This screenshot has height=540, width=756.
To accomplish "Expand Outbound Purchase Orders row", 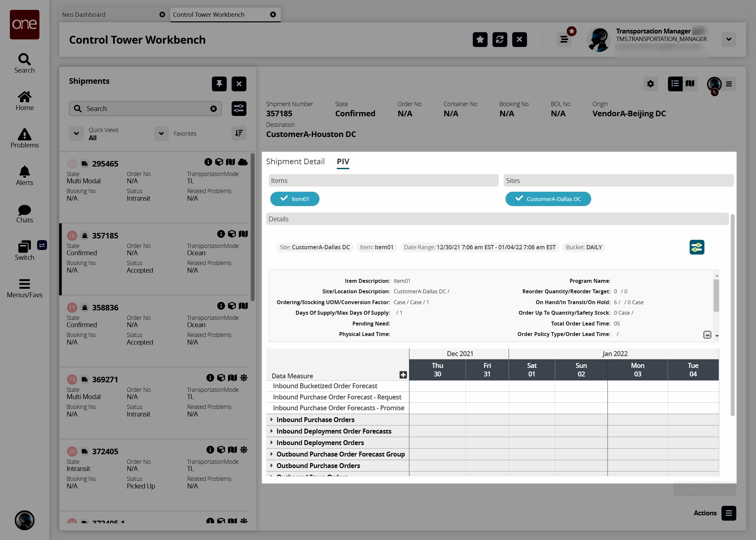I will 271,465.
